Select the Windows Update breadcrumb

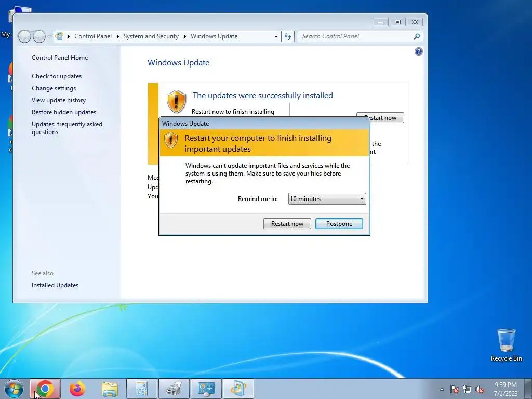(x=214, y=36)
